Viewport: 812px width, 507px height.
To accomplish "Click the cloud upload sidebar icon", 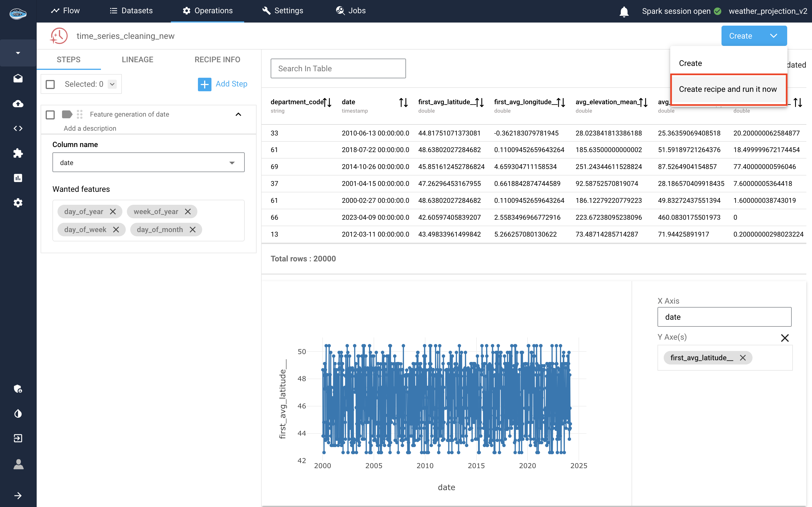I will tap(18, 104).
